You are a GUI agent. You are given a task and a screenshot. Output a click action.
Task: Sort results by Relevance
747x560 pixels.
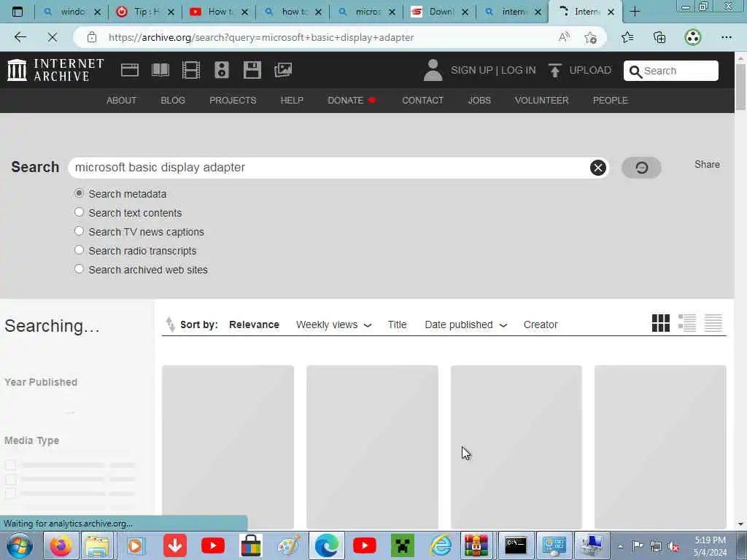point(254,324)
